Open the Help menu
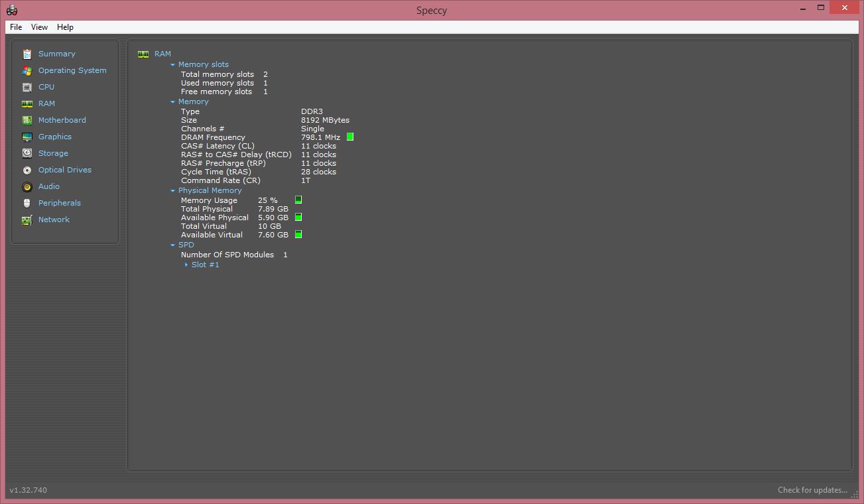The height and width of the screenshot is (504, 864). coord(65,27)
